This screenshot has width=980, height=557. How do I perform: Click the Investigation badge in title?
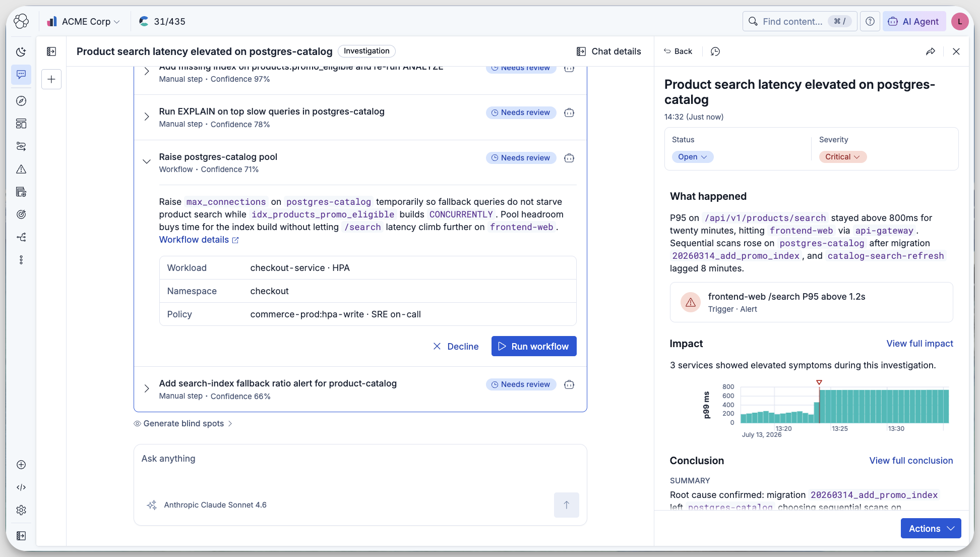(x=366, y=51)
